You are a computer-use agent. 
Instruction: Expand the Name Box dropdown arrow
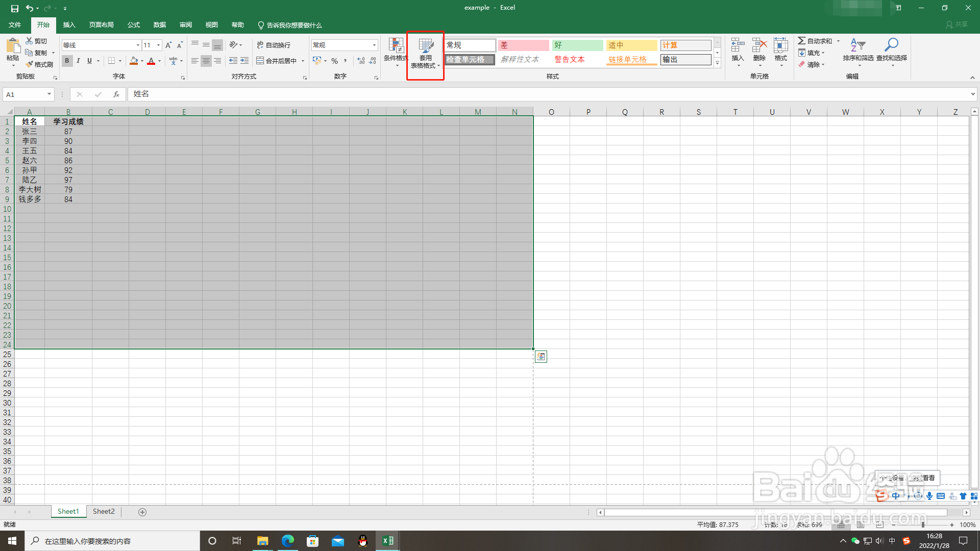pos(49,94)
